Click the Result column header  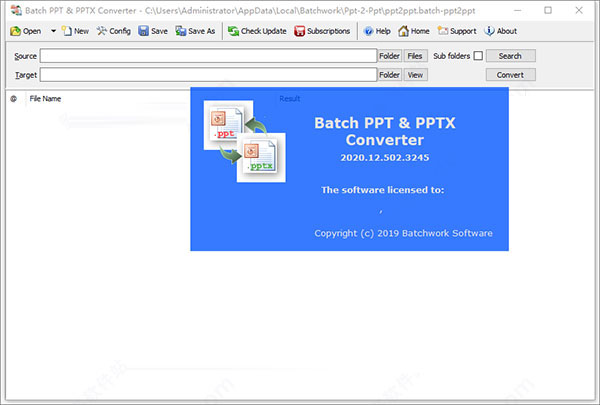point(290,99)
